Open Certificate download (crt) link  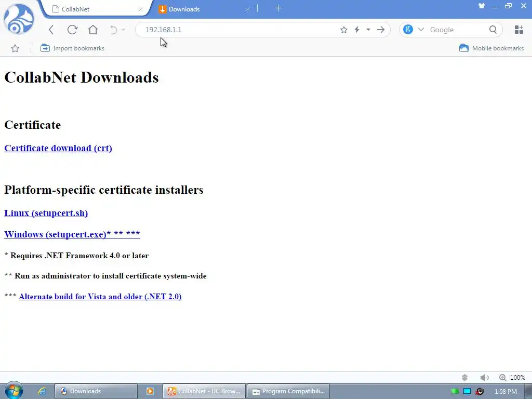(x=58, y=148)
